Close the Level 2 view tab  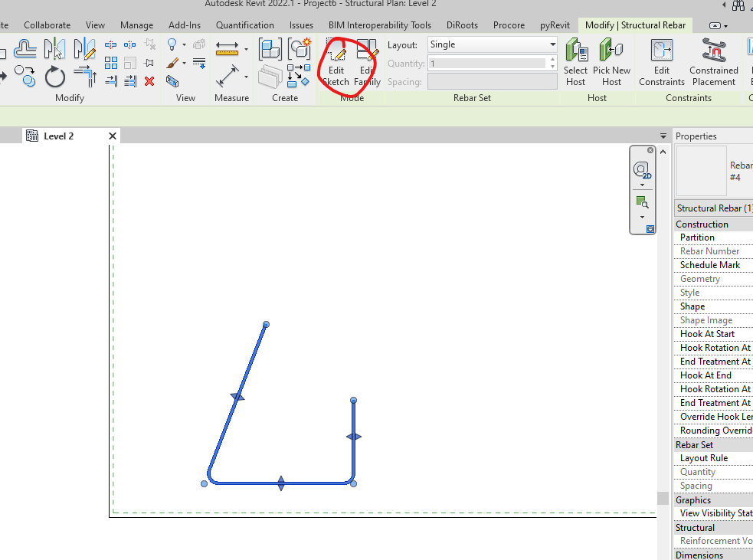113,136
